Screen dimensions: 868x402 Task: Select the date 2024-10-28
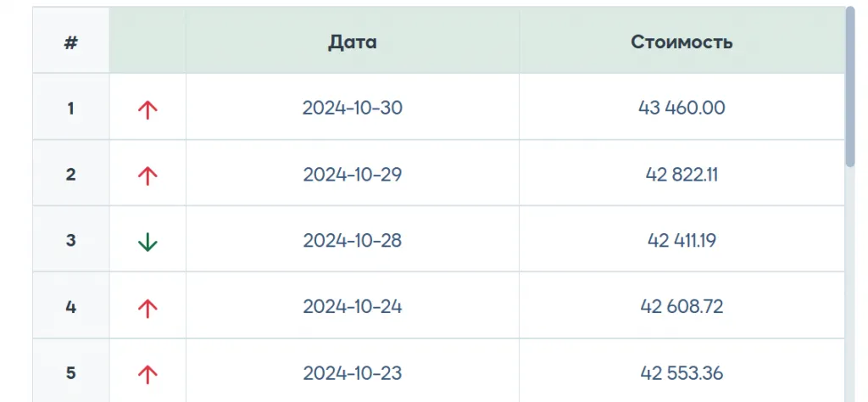coord(353,241)
